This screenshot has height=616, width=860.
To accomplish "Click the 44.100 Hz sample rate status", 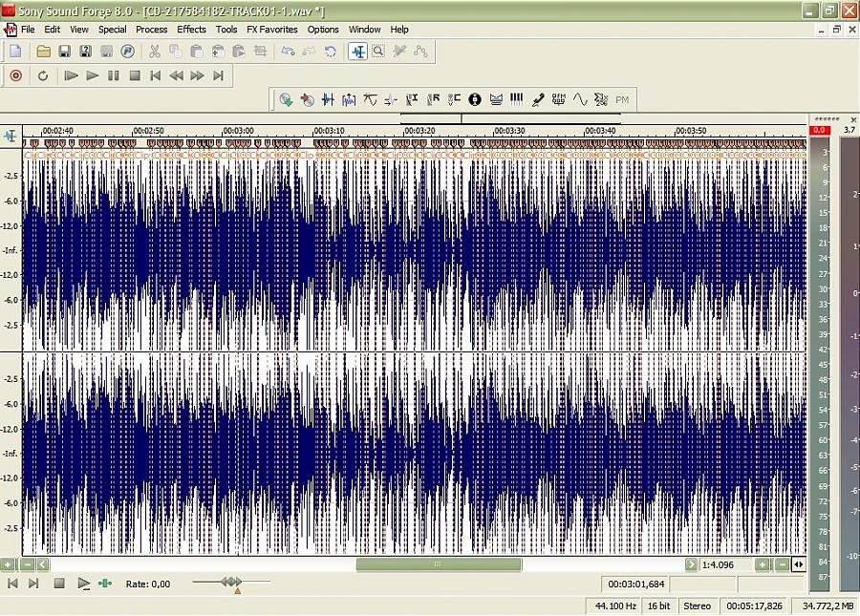I will 615,606.
